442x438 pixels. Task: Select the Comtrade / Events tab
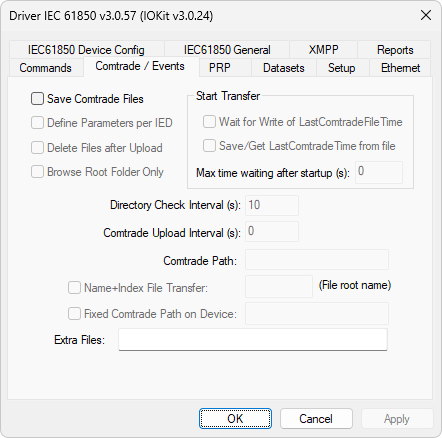pos(140,66)
